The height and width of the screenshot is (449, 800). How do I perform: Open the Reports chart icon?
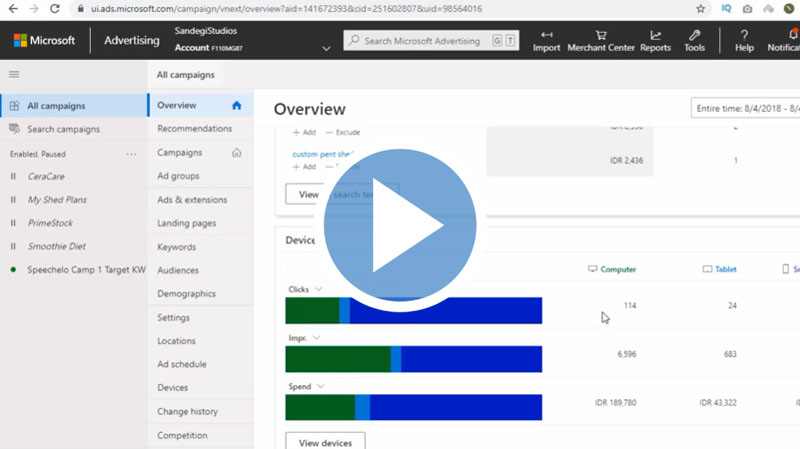point(656,35)
